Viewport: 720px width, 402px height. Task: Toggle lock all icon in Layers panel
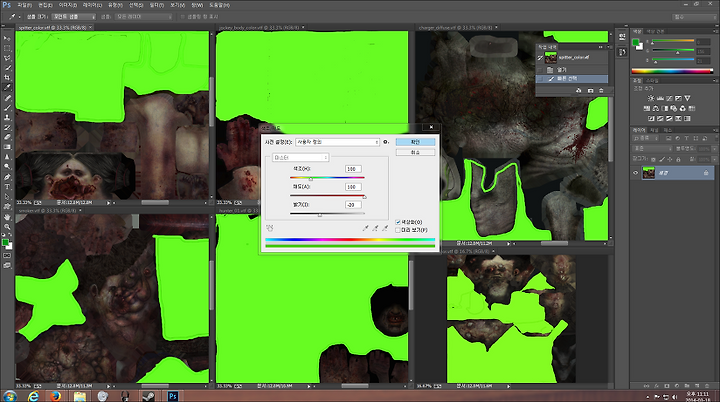click(x=678, y=159)
